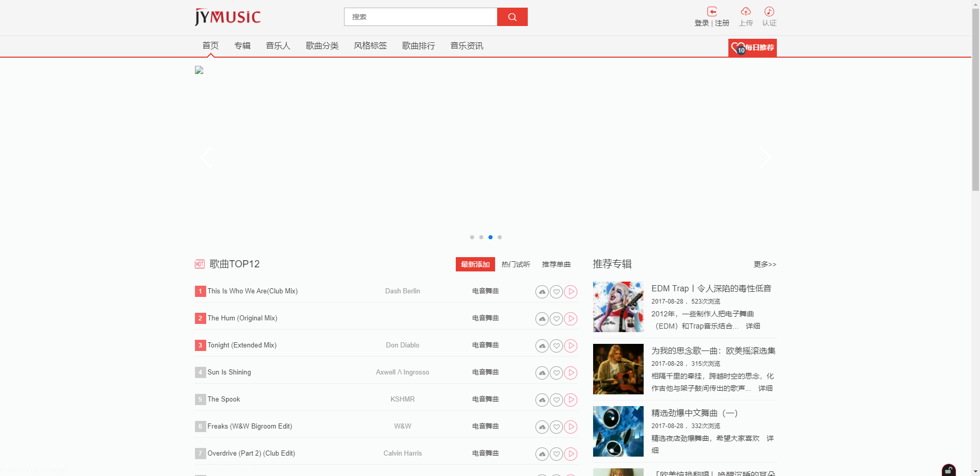
Task: Select the second carousel dot
Action: coord(481,237)
